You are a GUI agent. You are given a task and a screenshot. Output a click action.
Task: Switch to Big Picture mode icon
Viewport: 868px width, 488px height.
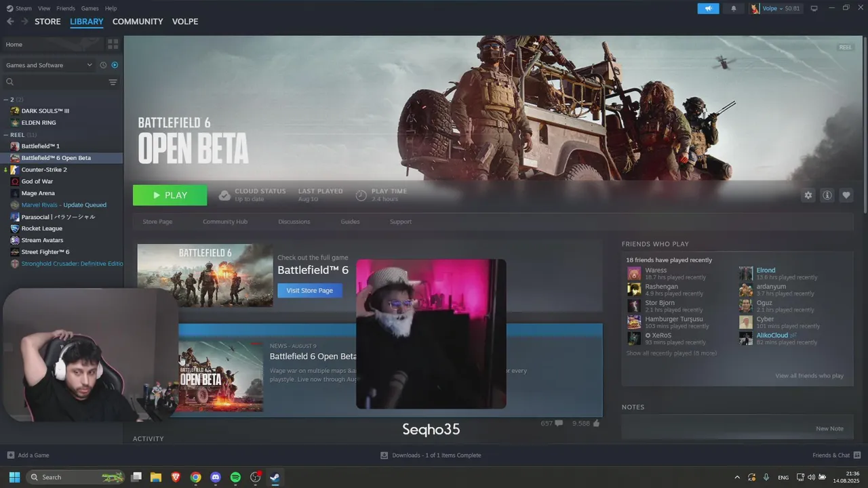(x=814, y=8)
